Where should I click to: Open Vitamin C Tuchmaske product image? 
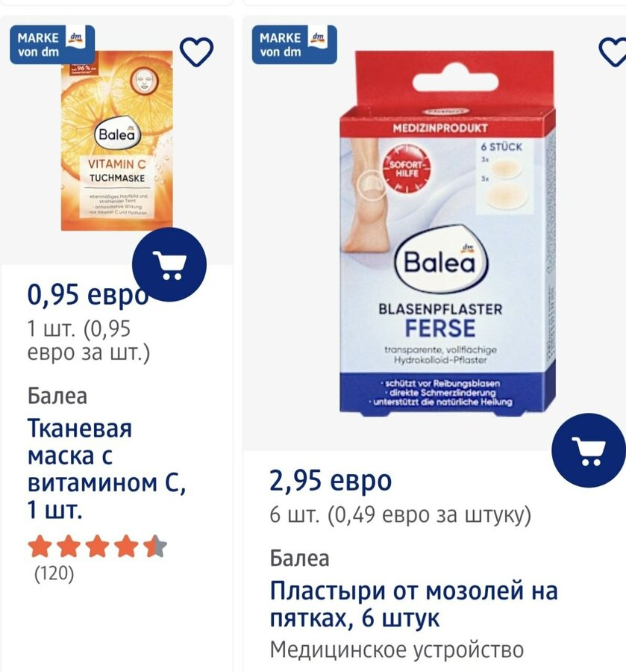[117, 140]
